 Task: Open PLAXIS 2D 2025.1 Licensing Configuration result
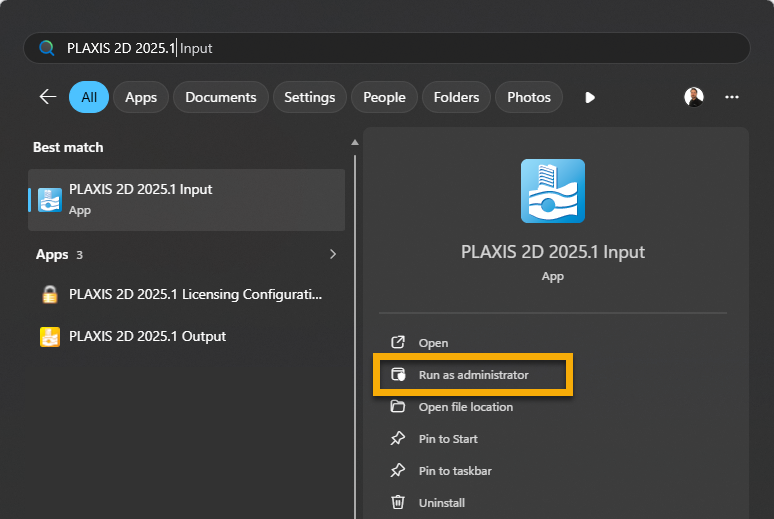click(187, 294)
